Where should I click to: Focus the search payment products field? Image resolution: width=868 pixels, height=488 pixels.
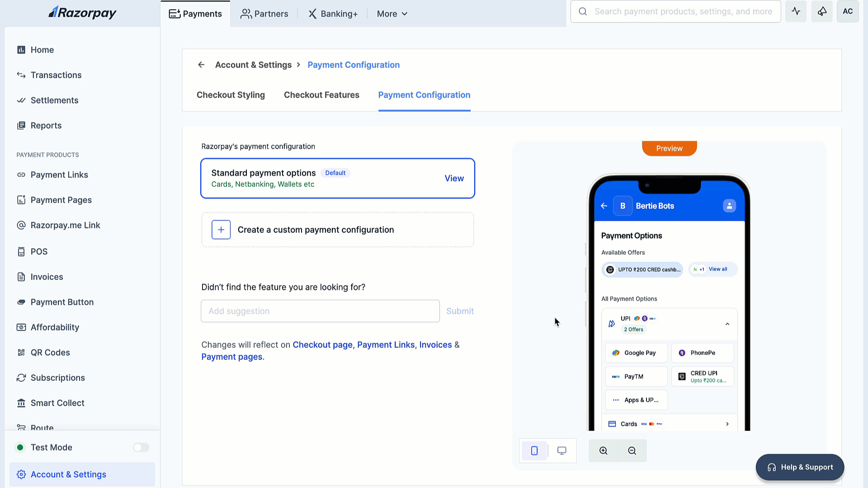[675, 11]
